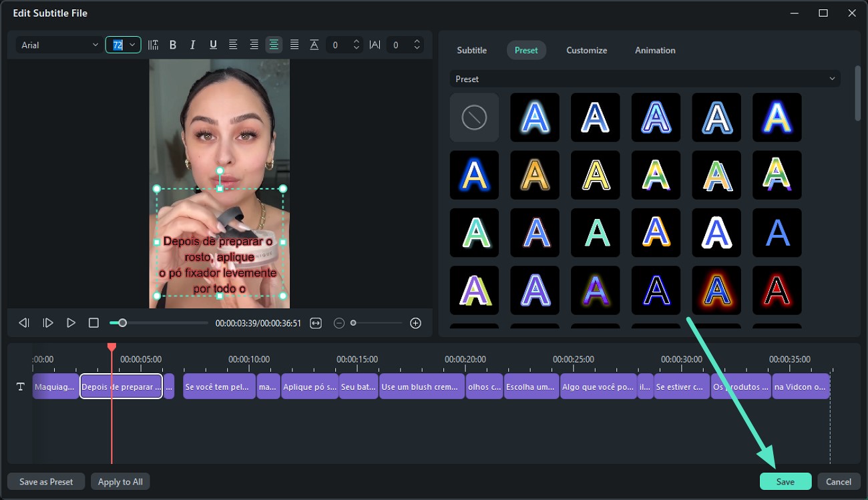The image size is (868, 500).
Task: Play the subtitle preview
Action: [x=71, y=323]
